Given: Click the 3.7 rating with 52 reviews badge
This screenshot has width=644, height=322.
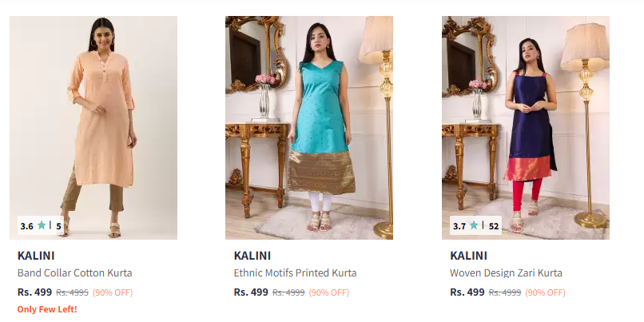Looking at the screenshot, I should [475, 225].
